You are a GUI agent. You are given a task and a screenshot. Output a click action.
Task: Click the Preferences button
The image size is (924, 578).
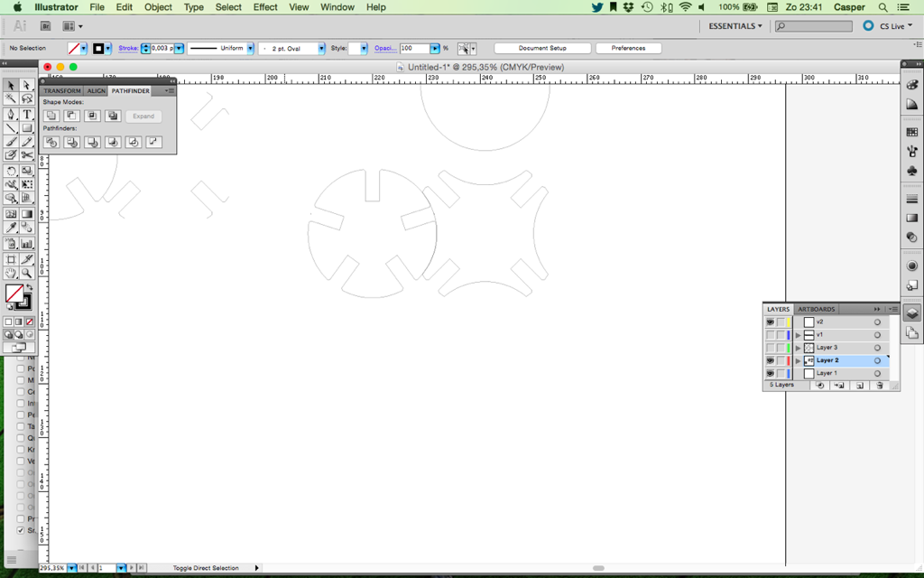(x=628, y=49)
